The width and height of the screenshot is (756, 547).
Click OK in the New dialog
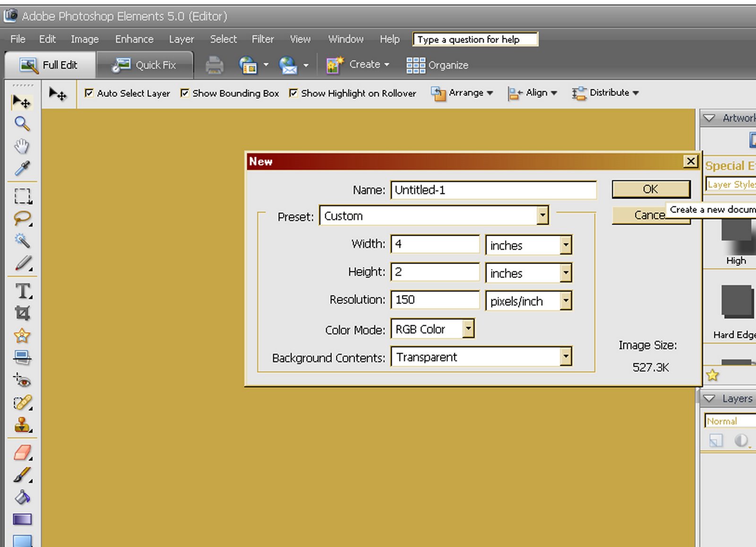651,189
